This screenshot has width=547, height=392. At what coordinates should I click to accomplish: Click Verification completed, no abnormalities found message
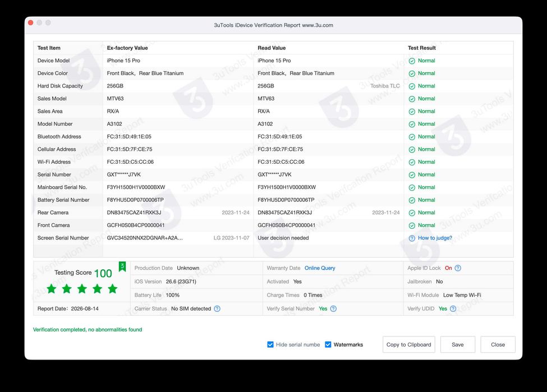tap(88, 330)
